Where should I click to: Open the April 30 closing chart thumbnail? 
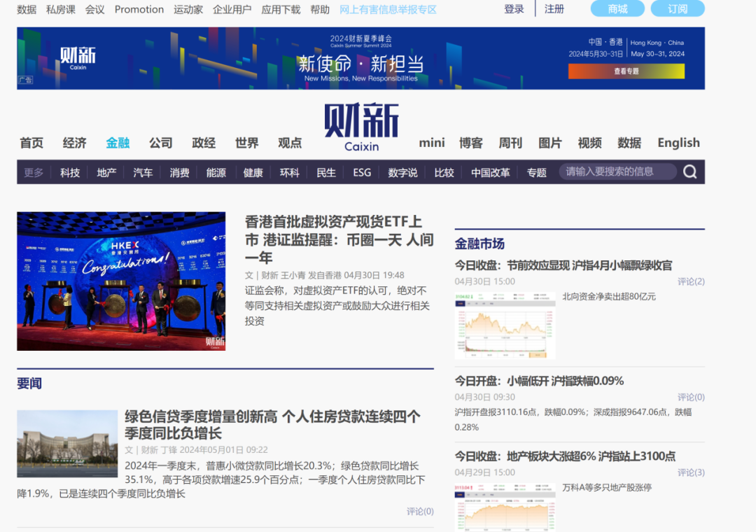coord(505,325)
